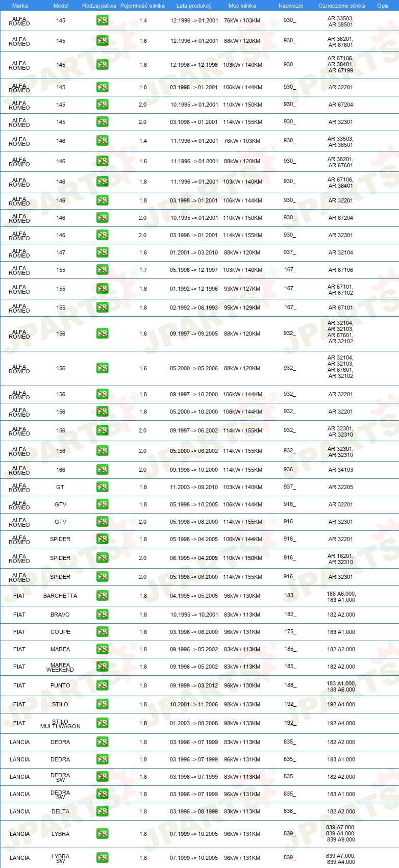This screenshot has height=868, width=399.
Task: Click the Nadwozie column header
Action: click(x=290, y=6)
